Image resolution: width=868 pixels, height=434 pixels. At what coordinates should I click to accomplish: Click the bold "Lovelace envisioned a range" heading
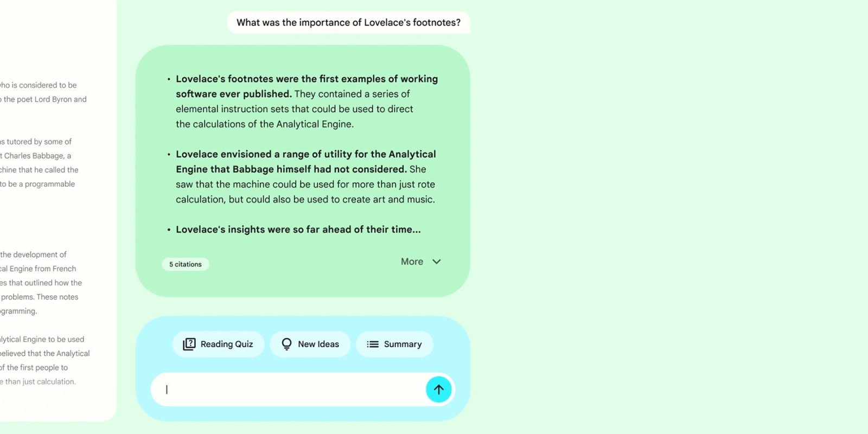click(305, 155)
